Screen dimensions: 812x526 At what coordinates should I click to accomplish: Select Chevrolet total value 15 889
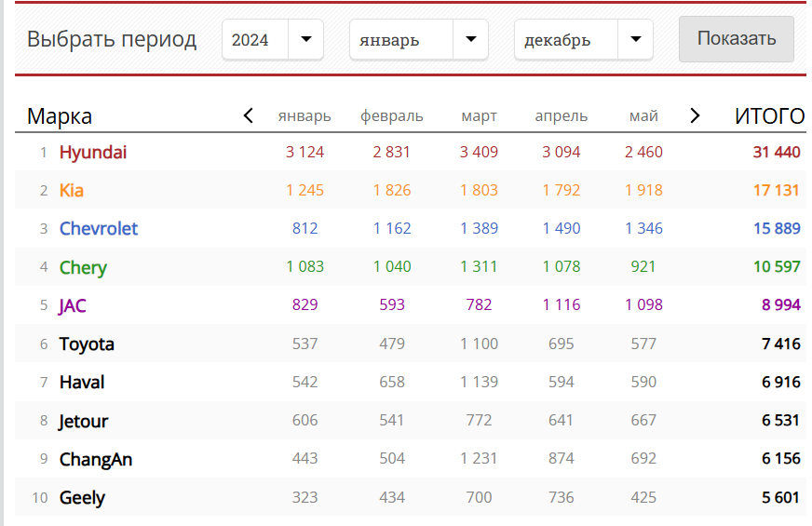777,228
